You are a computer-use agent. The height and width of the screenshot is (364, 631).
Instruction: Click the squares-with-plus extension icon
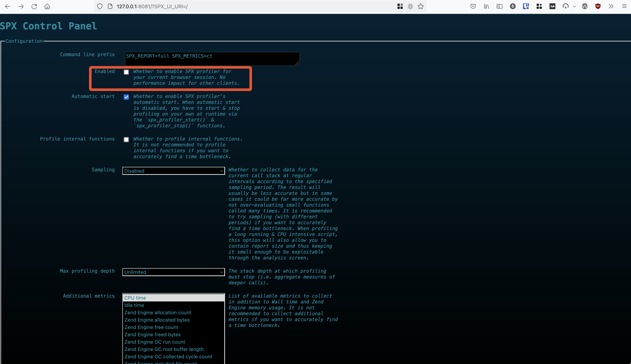point(539,6)
